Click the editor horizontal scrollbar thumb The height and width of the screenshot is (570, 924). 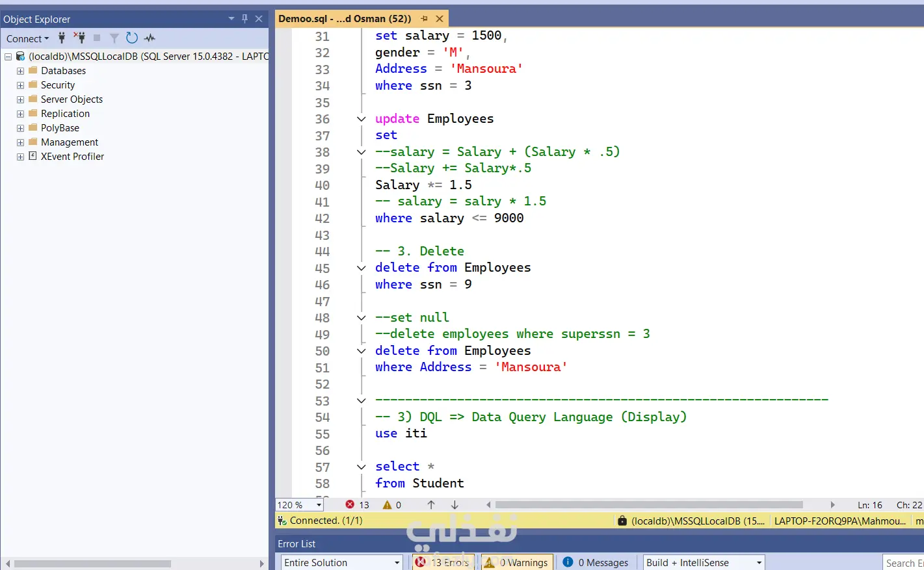(648, 505)
